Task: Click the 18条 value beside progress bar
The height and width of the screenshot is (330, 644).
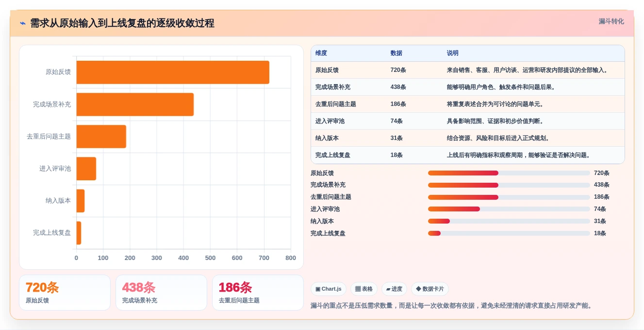Action: click(x=600, y=233)
